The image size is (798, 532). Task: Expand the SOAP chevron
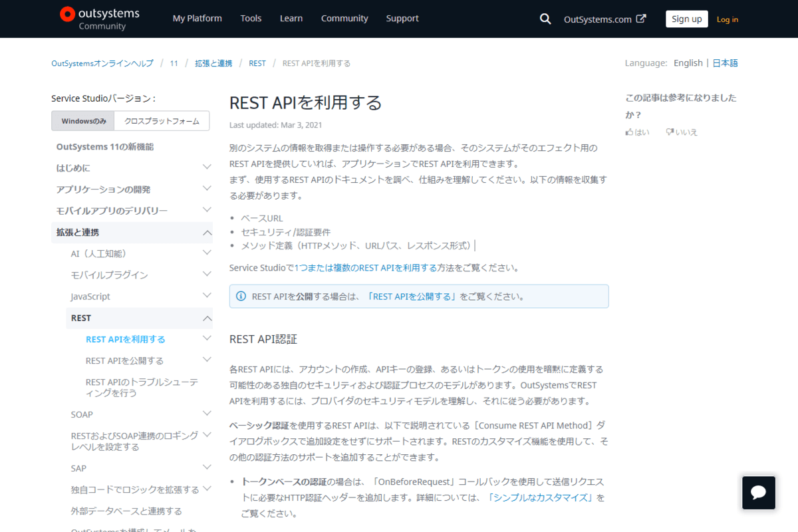coord(207,414)
